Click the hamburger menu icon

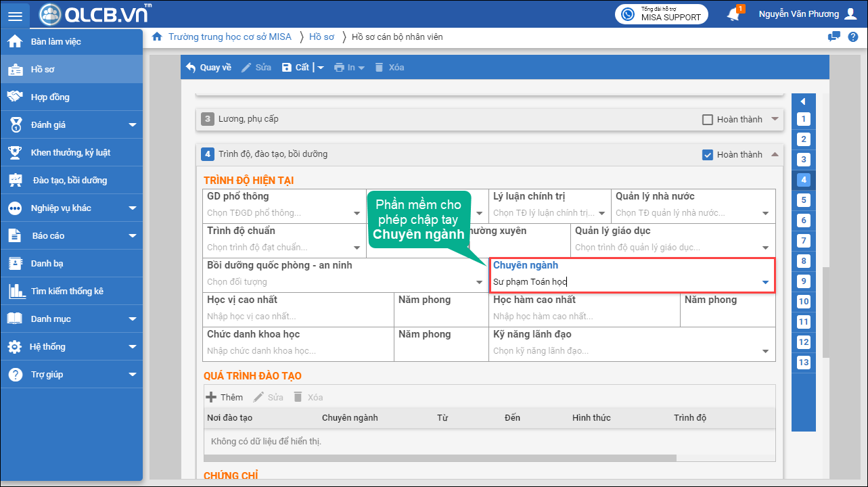pos(15,15)
